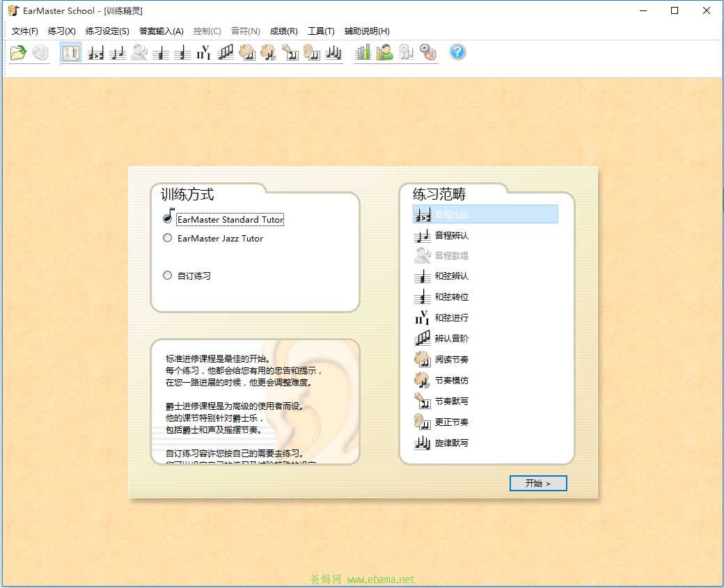
Task: Click the gear-and-hand settings toolbar icon
Action: (428, 53)
